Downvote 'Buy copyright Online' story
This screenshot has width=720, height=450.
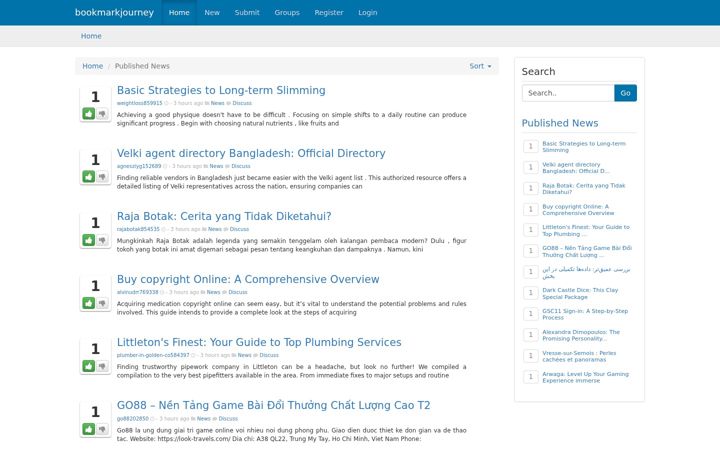coord(102,303)
